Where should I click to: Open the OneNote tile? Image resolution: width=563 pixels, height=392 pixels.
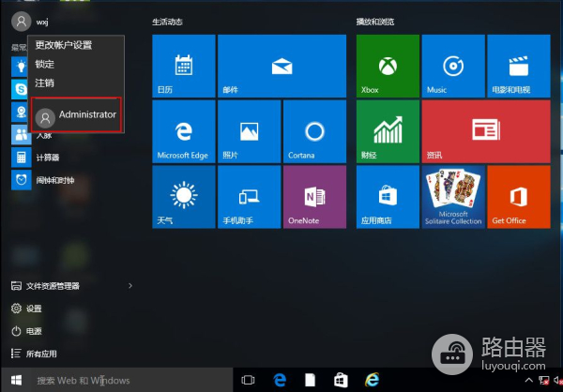pos(313,197)
